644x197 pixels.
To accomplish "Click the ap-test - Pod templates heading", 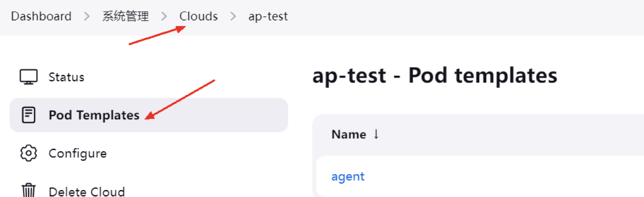I will [434, 76].
